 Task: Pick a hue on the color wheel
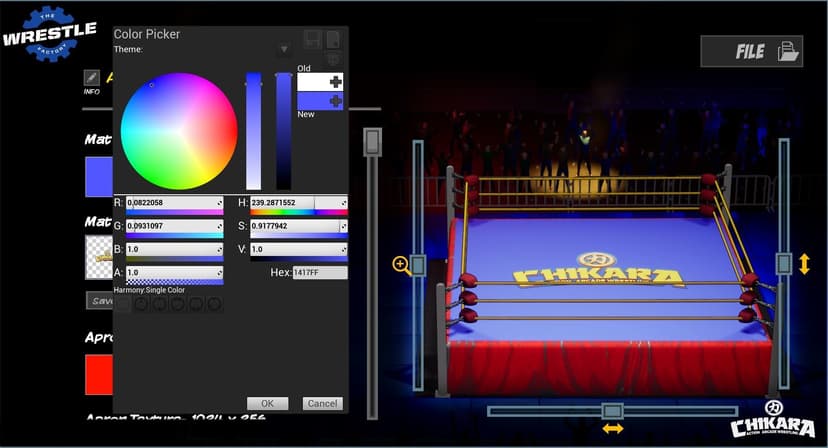(x=179, y=131)
